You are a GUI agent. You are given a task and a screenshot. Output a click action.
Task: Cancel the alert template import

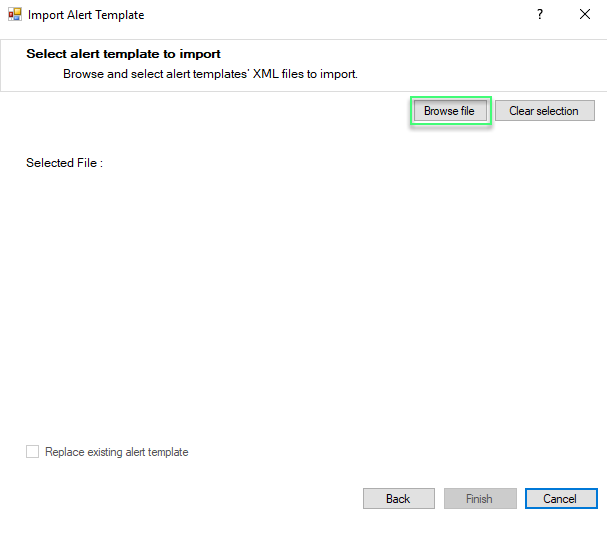pyautogui.click(x=560, y=498)
